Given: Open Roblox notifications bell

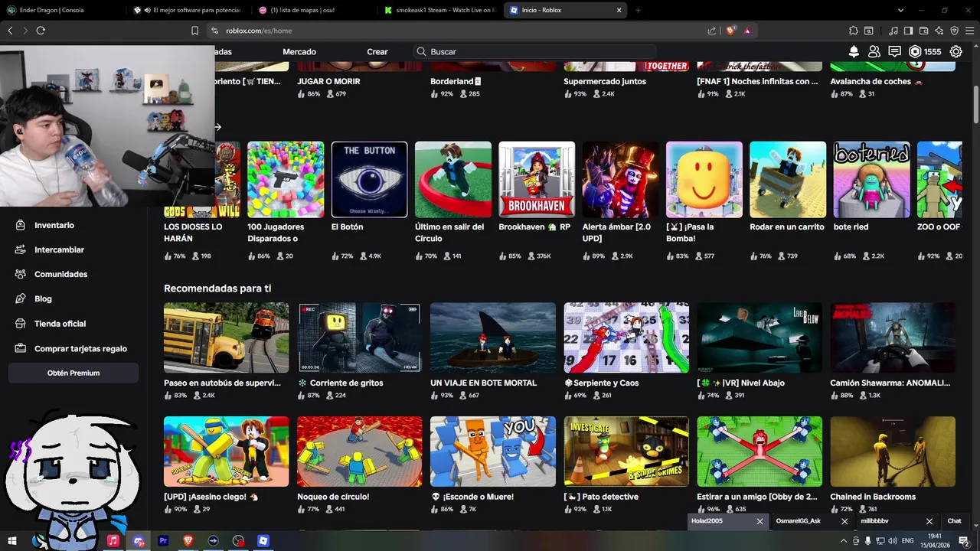Looking at the screenshot, I should tap(854, 52).
